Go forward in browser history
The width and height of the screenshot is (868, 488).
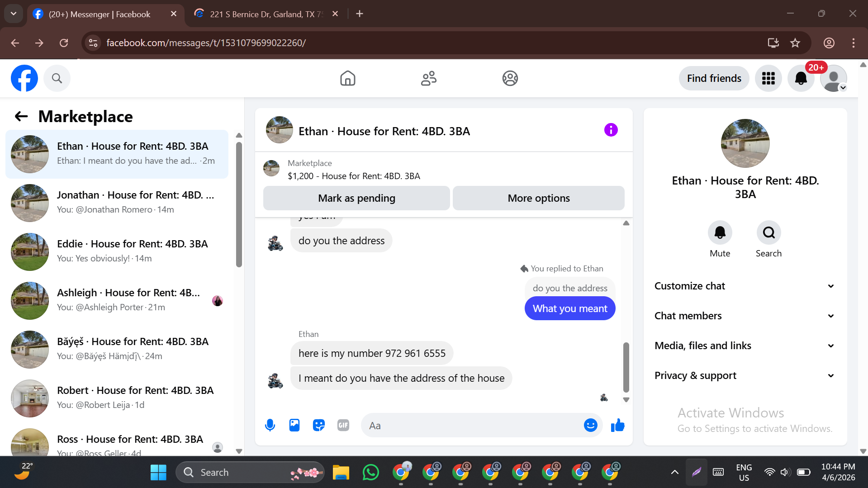[39, 43]
